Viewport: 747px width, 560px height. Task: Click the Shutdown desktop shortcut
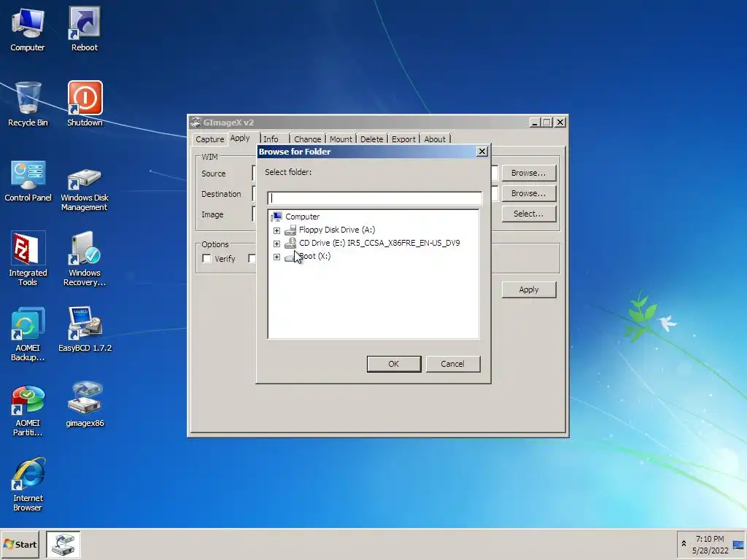[85, 104]
